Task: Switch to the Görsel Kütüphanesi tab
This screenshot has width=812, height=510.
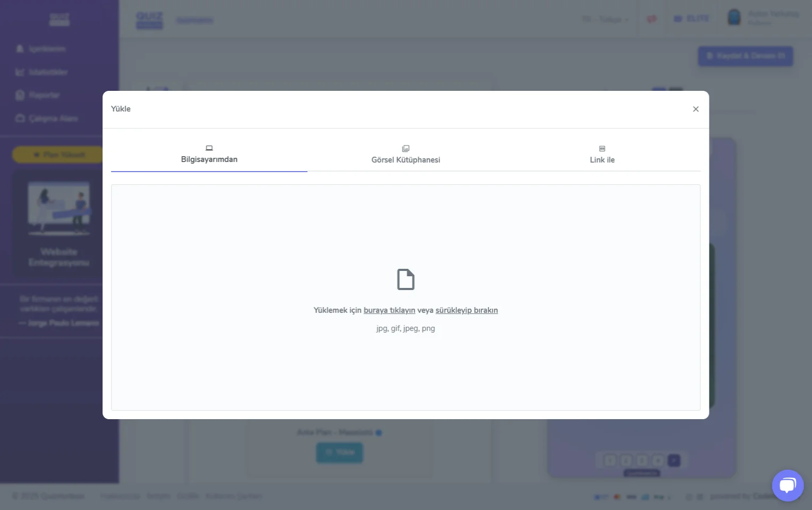Action: tap(405, 160)
